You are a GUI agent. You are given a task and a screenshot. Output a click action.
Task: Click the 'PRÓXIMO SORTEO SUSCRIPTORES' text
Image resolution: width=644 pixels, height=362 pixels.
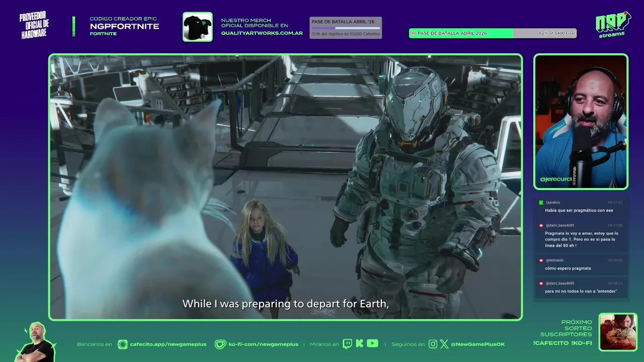pyautogui.click(x=566, y=328)
